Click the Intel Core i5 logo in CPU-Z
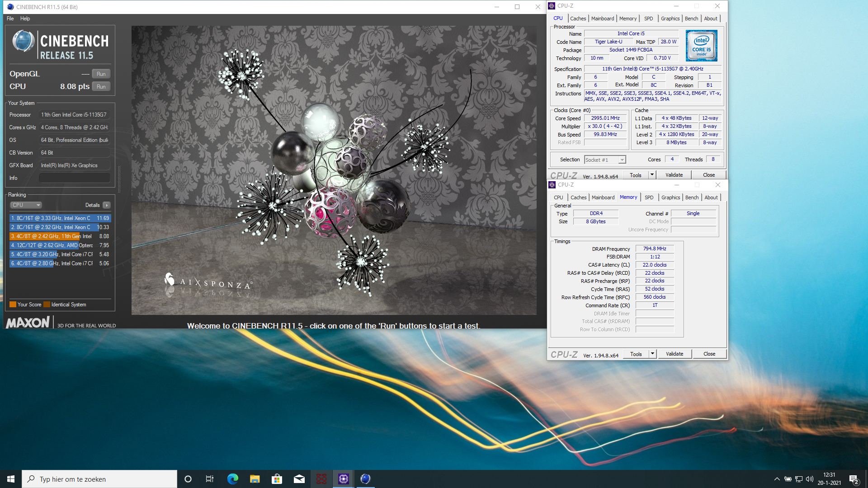868x488 pixels. (701, 46)
